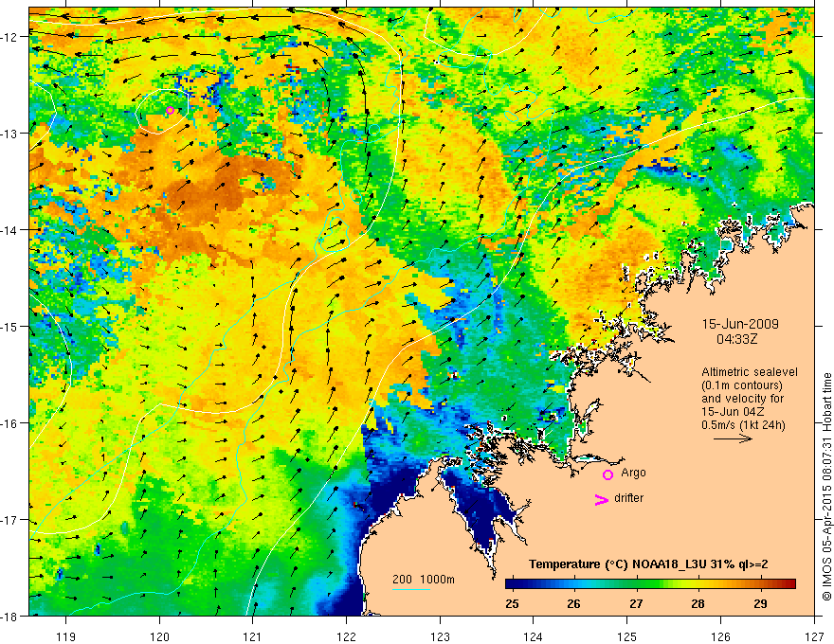Viewport: 834px width, 644px height.
Task: Click the 122 longitude axis label
Action: point(346,636)
